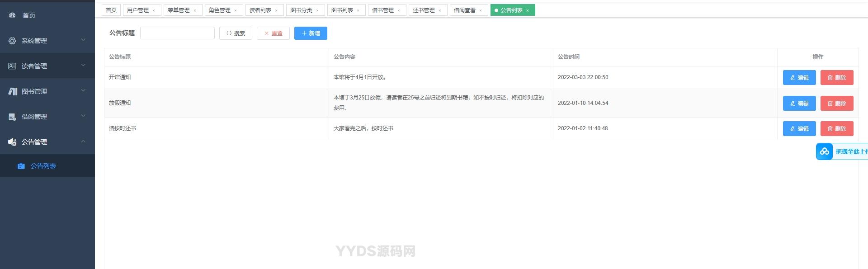Click the dashboard icon beside 首页
Screen dimensions: 868x269
point(12,15)
